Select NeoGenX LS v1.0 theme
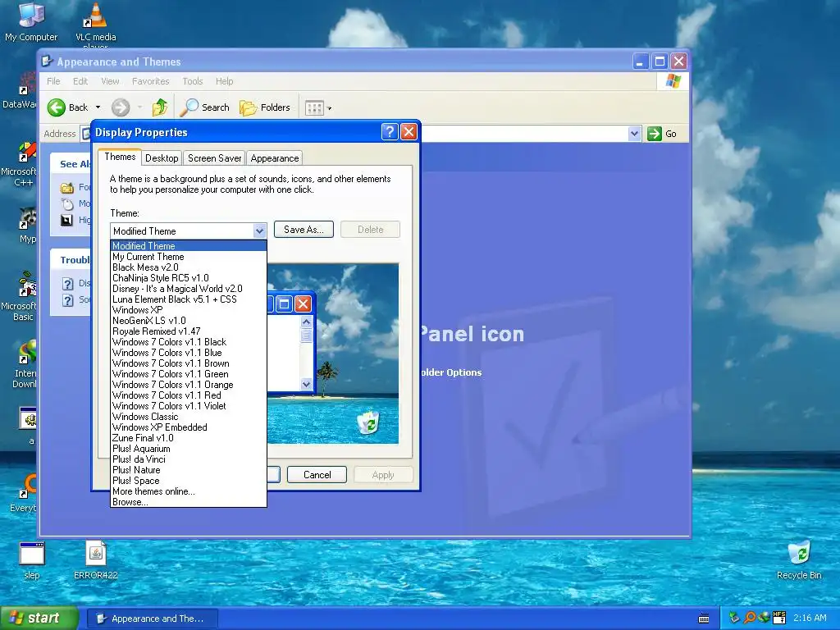The width and height of the screenshot is (840, 630). pyautogui.click(x=188, y=321)
